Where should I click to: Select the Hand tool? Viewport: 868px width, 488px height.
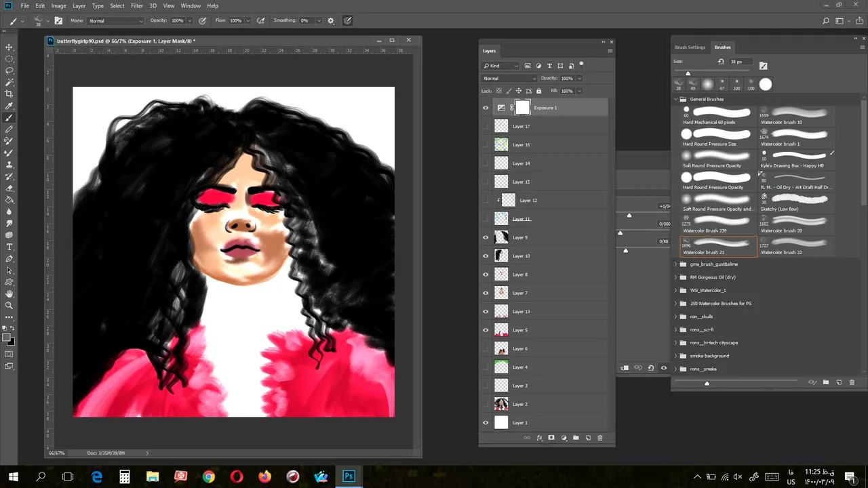pos(9,293)
